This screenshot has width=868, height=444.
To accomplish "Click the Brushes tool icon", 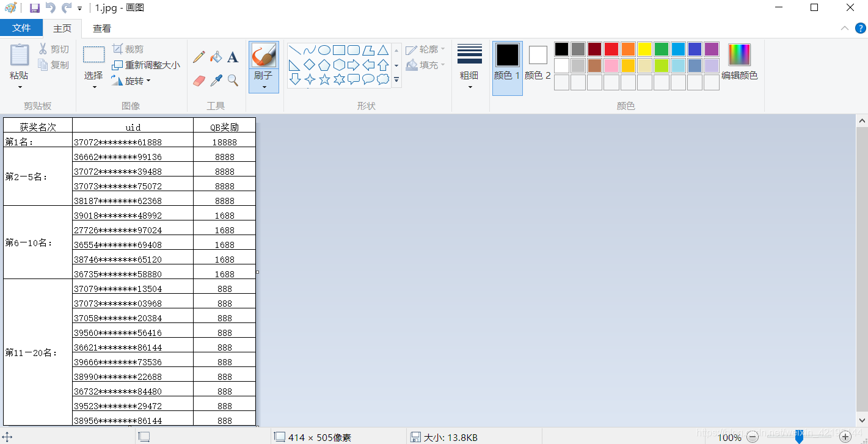I will (264, 56).
